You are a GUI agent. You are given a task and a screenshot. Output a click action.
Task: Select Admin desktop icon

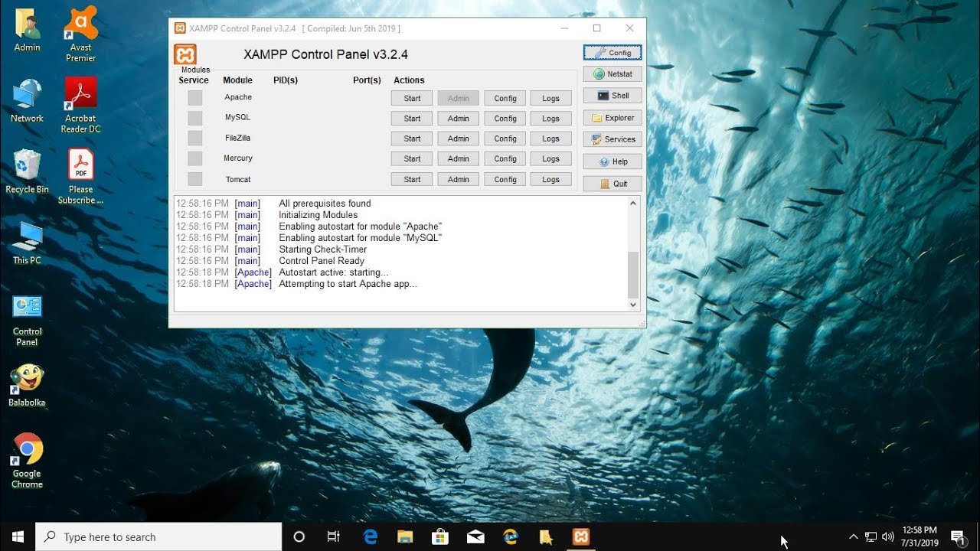(28, 31)
